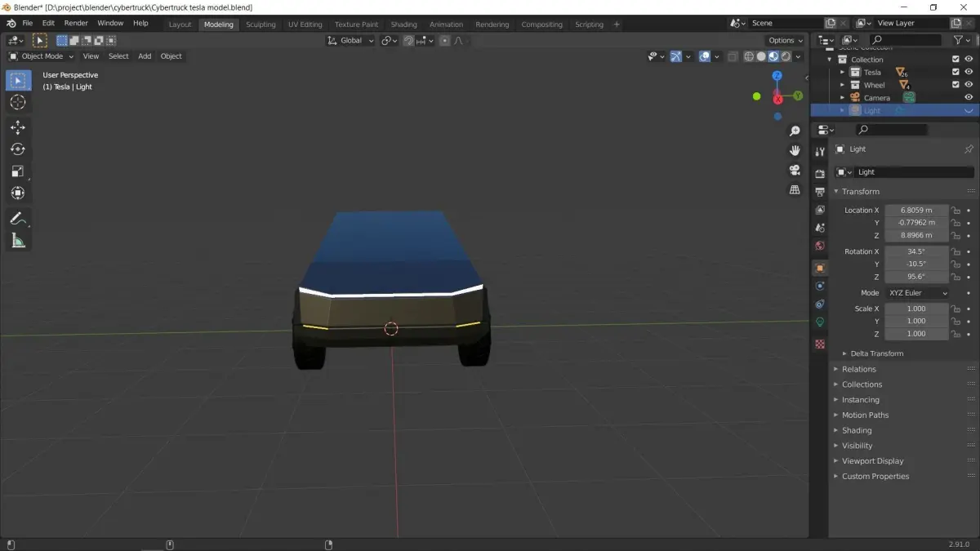
Task: Collapse the Transform panel
Action: 861,191
